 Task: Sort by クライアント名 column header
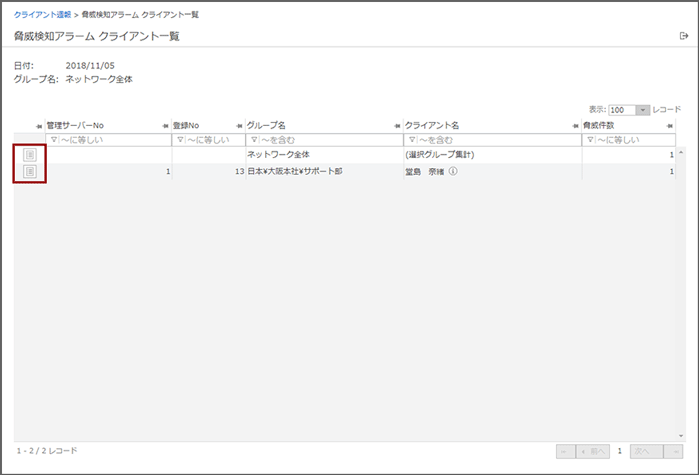[432, 126]
